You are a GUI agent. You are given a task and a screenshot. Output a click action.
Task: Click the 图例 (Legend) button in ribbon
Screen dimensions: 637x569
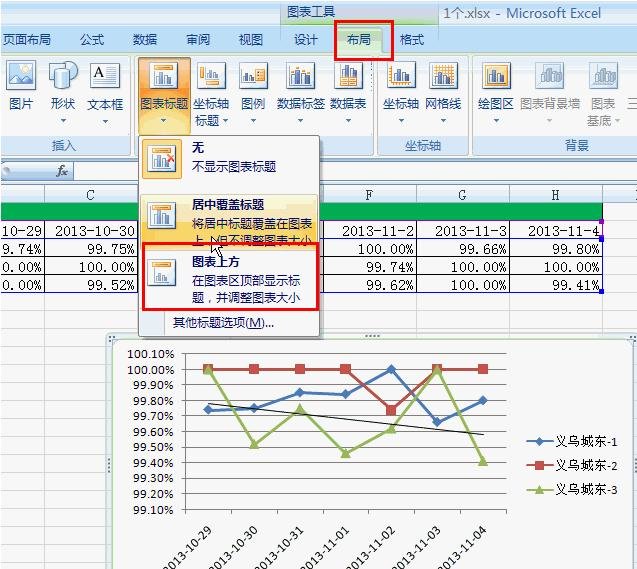[x=253, y=87]
